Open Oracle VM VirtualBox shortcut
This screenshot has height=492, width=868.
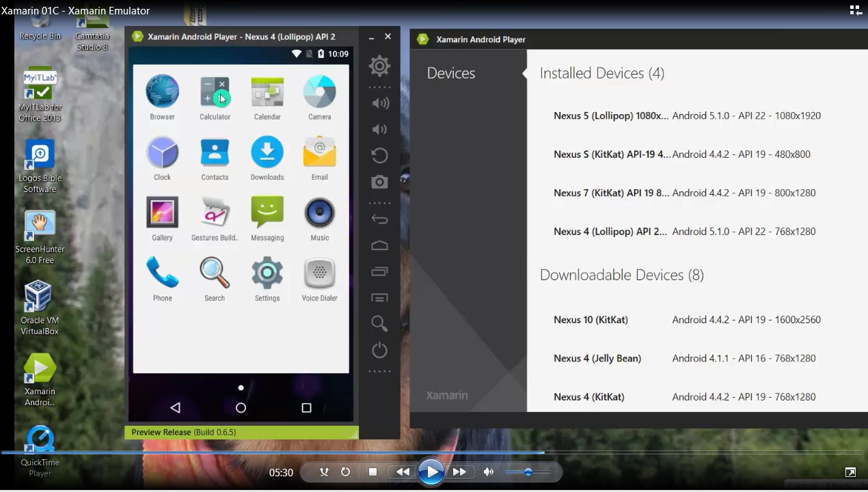click(40, 308)
